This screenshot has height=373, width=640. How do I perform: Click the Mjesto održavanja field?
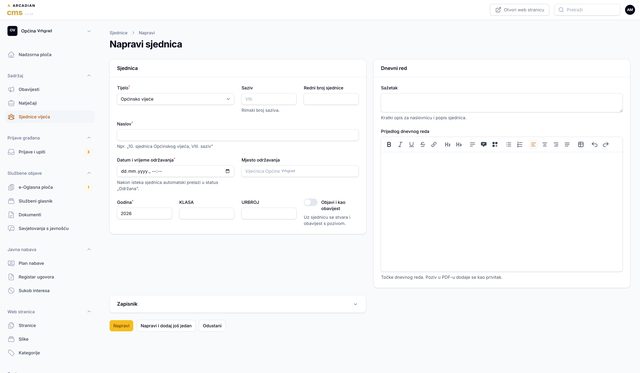point(300,171)
